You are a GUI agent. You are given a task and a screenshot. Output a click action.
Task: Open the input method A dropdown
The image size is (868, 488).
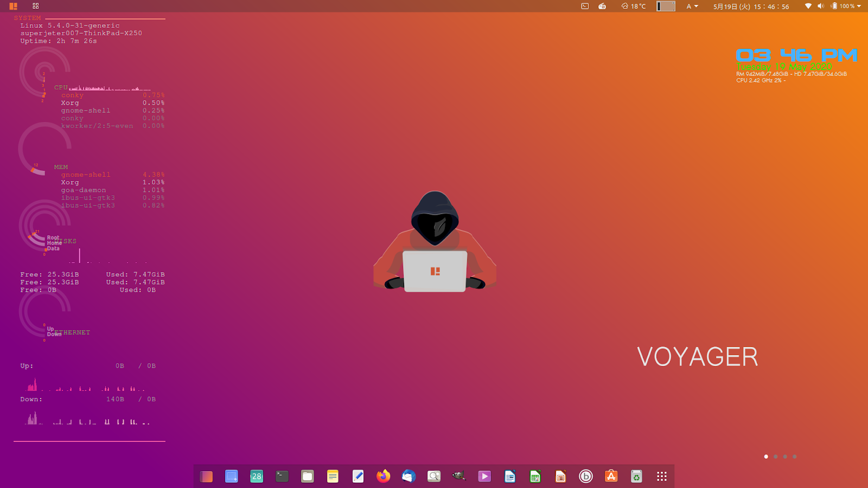(692, 6)
